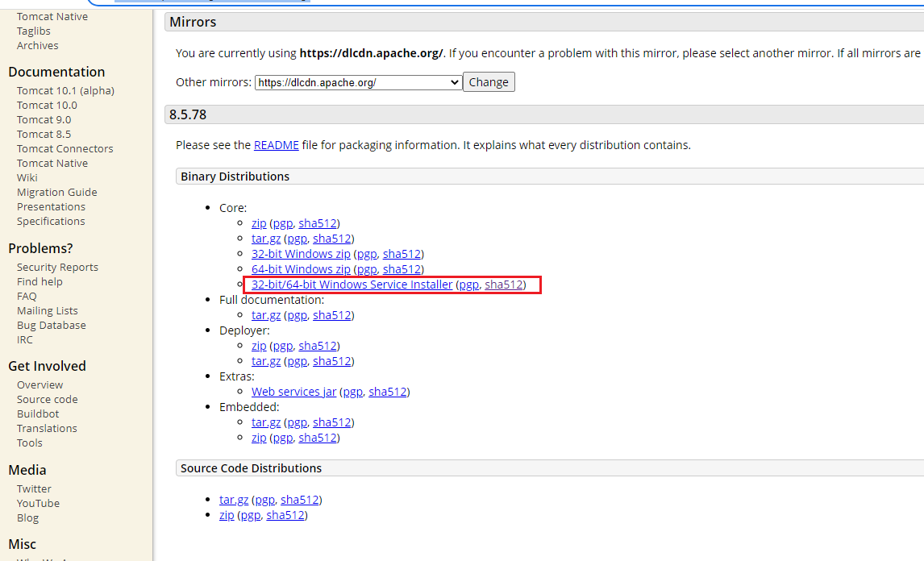
Task: Open the Bug Database link
Action: 52,326
